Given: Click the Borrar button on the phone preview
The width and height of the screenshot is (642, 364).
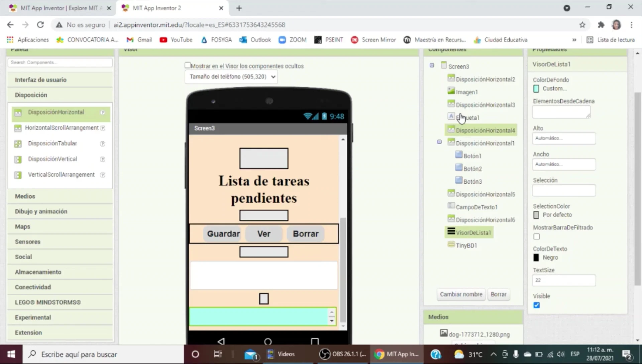Looking at the screenshot, I should pos(306,234).
